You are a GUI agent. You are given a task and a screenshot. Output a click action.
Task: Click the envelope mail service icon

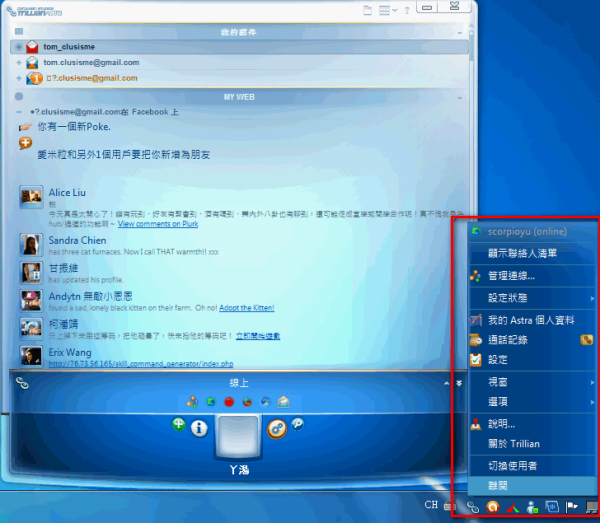point(284,402)
